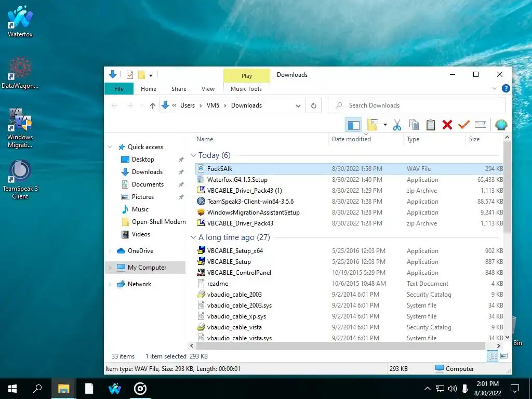Image resolution: width=532 pixels, height=399 pixels.
Task: Click into the Search Downloads field
Action: pyautogui.click(x=416, y=105)
